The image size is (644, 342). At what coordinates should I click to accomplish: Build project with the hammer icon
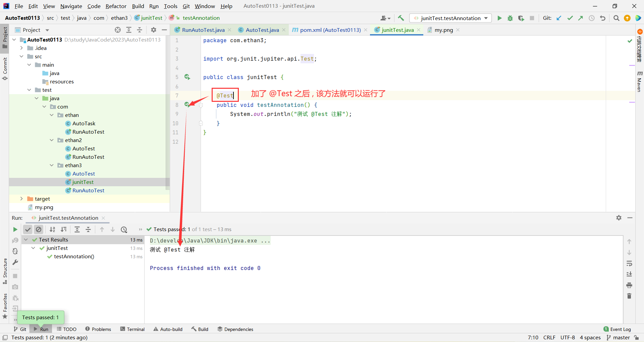401,18
